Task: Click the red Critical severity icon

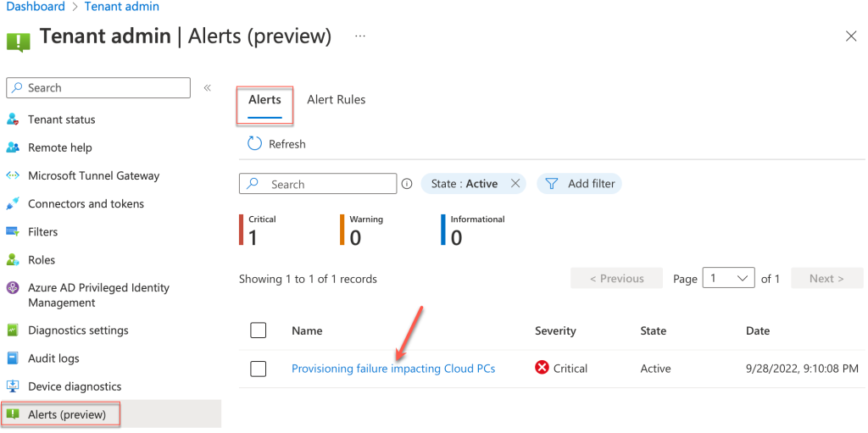Action: pos(542,368)
